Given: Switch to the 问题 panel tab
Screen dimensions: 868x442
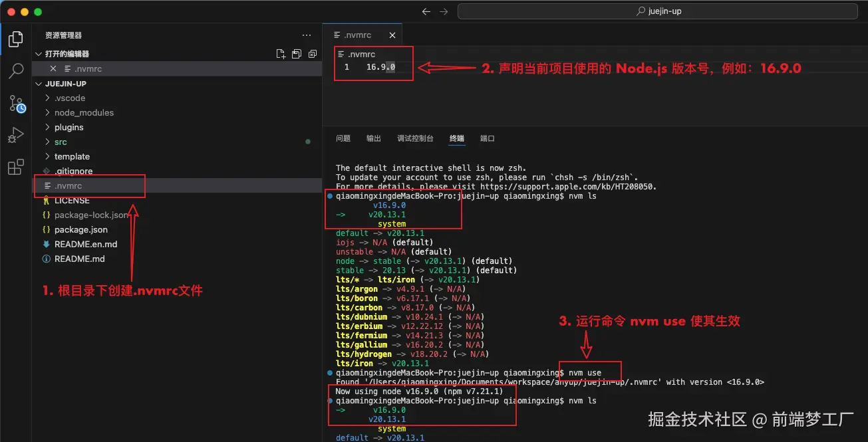Looking at the screenshot, I should click(x=343, y=138).
